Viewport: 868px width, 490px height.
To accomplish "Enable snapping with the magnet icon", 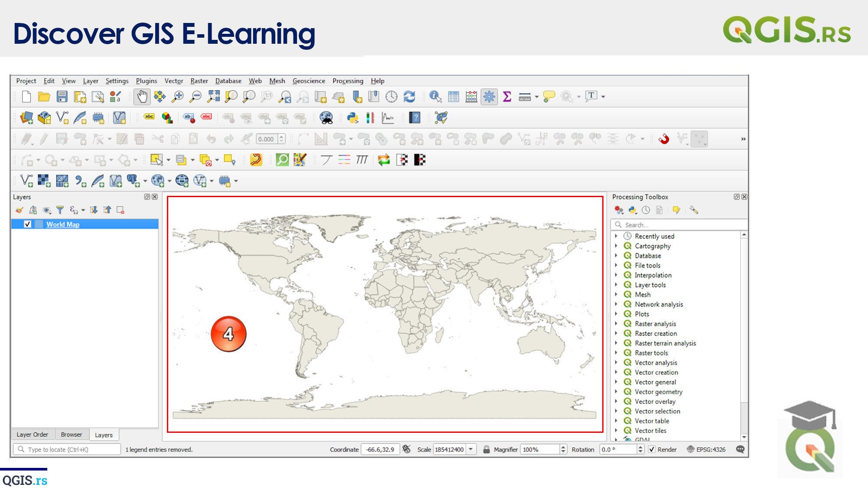I will point(664,139).
